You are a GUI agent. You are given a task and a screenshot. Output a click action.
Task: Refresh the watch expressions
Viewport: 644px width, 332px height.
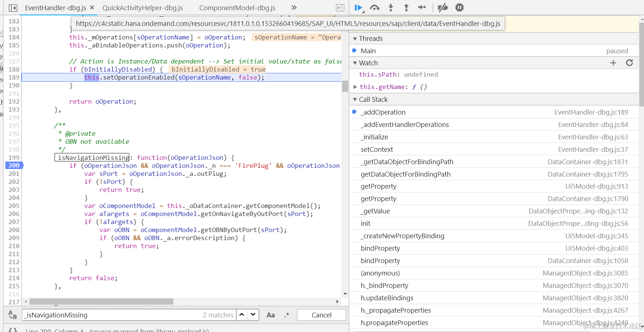tap(629, 63)
